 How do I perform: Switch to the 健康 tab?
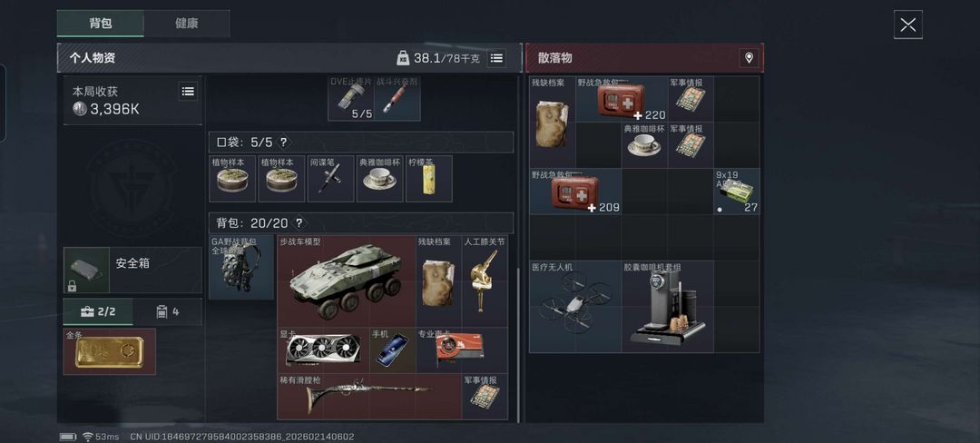click(186, 24)
